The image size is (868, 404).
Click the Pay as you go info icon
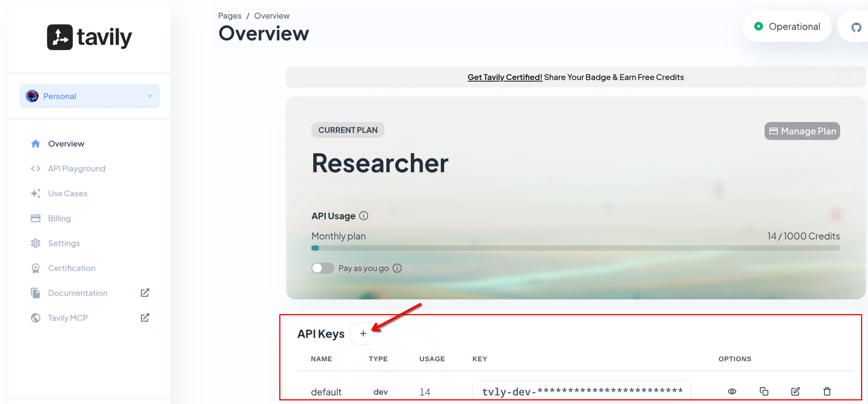(397, 268)
